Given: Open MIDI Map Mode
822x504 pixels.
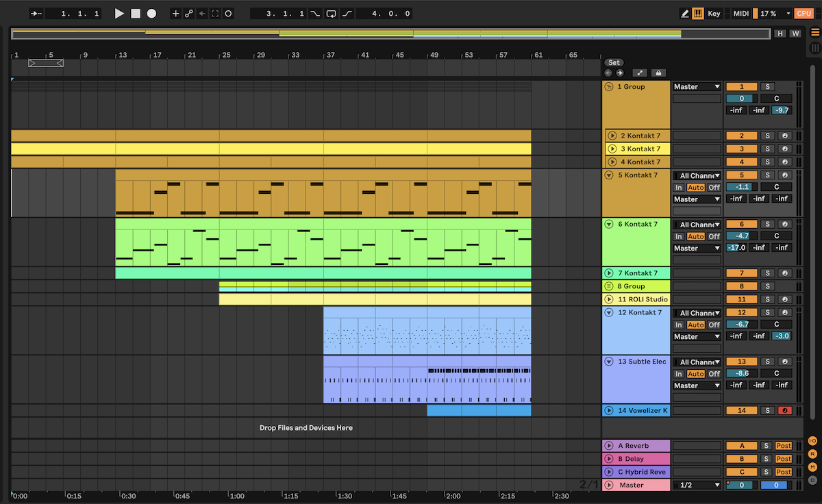Looking at the screenshot, I should (741, 13).
